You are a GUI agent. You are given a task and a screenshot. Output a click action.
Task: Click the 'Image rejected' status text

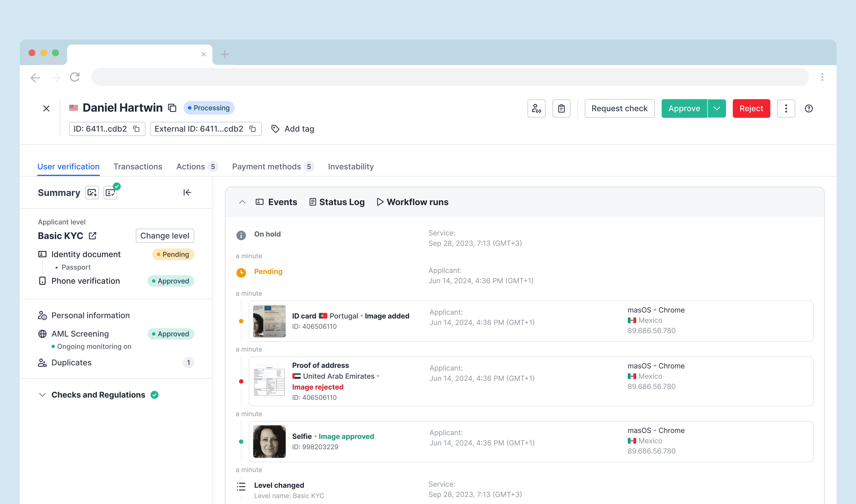click(x=318, y=387)
